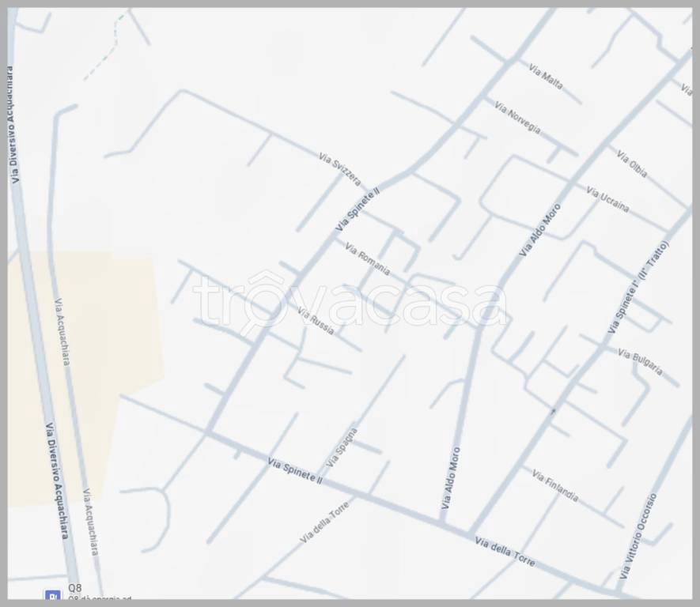The image size is (700, 607).
Task: Click the Via Bulgaria street label
Action: coord(640,361)
